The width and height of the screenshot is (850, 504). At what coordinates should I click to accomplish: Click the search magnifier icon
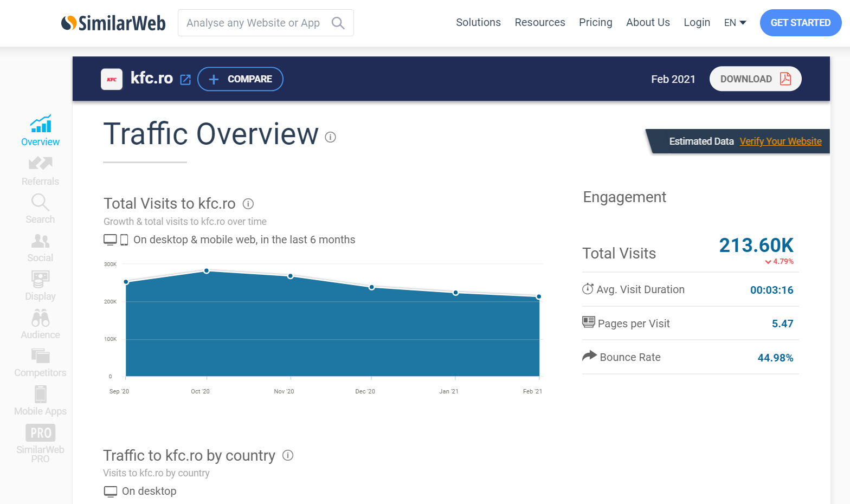pyautogui.click(x=338, y=23)
